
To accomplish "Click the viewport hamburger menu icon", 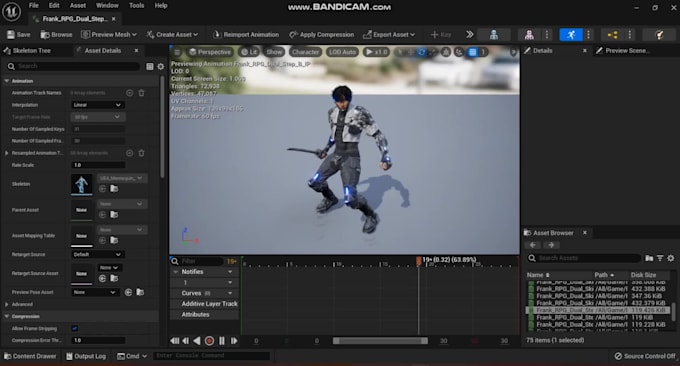I will tap(177, 52).
